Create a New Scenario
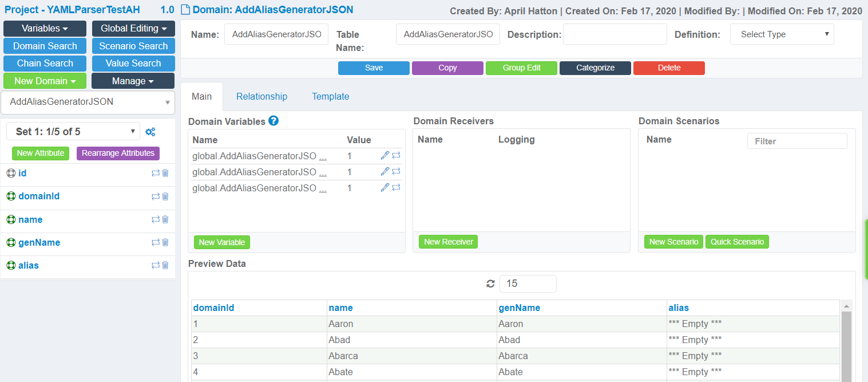Image resolution: width=868 pixels, height=382 pixels. click(x=673, y=242)
